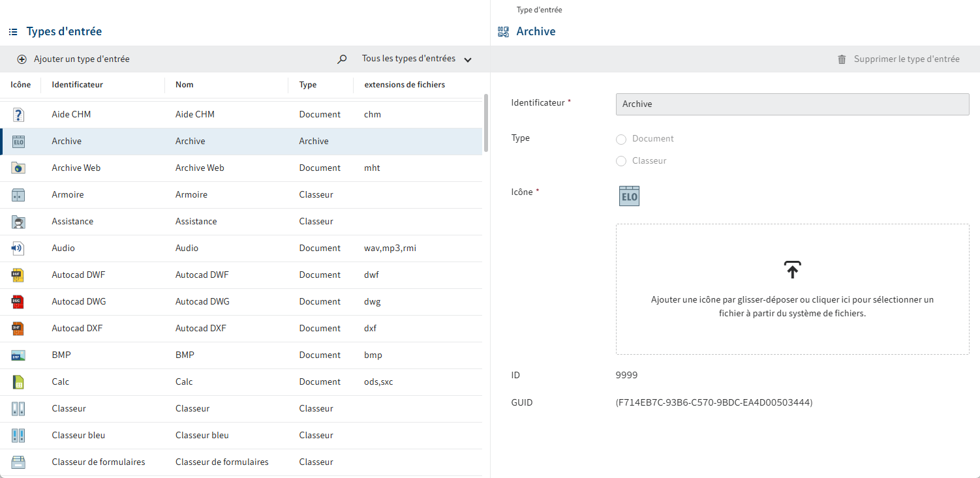Click 'Supprimer le type d'entrée' button

pyautogui.click(x=906, y=59)
